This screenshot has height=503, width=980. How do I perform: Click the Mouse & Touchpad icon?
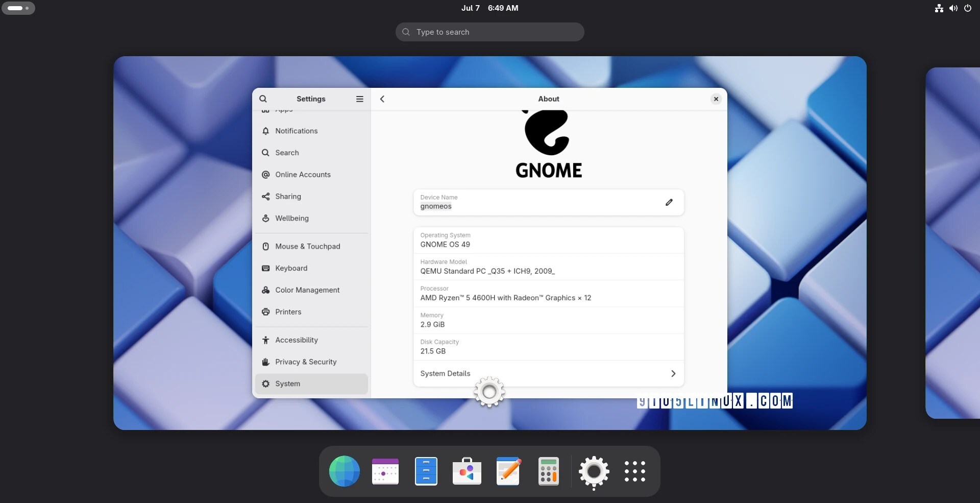point(265,247)
